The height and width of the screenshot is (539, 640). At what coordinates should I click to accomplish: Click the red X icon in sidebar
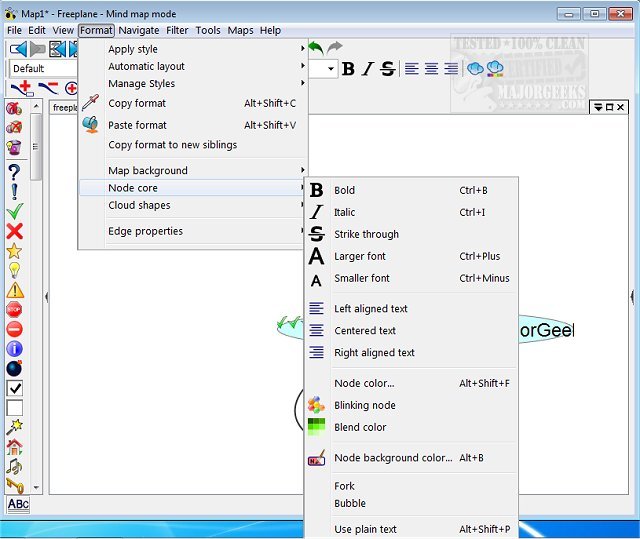click(14, 231)
